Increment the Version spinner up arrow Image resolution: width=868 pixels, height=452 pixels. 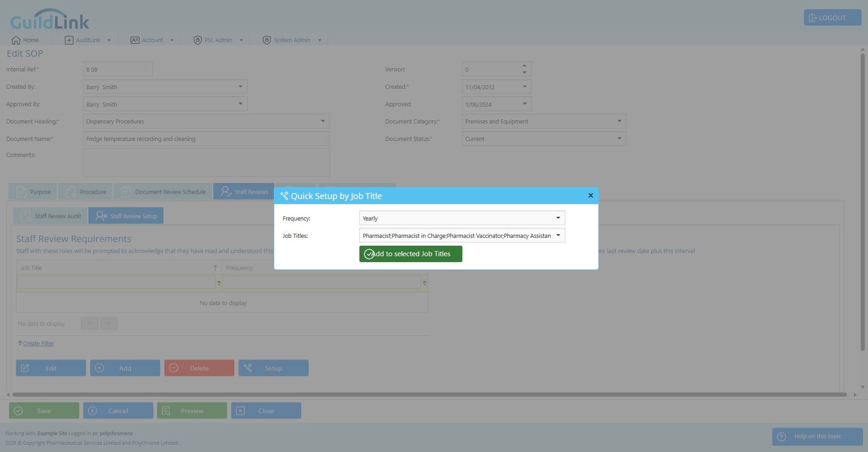coord(524,66)
